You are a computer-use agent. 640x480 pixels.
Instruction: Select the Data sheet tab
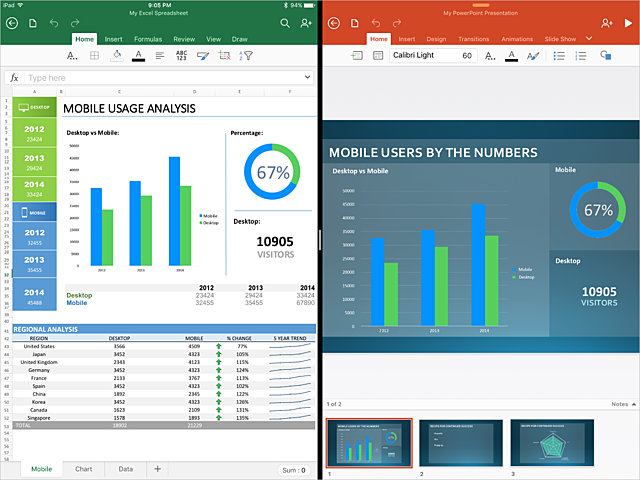(126, 469)
